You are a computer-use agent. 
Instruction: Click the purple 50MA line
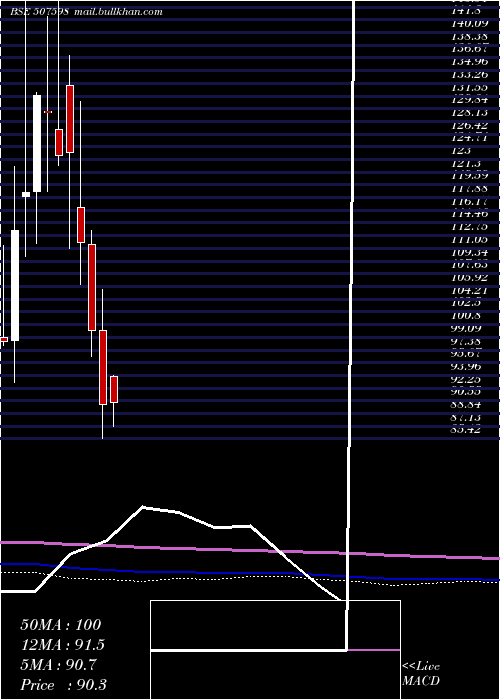[250, 550]
